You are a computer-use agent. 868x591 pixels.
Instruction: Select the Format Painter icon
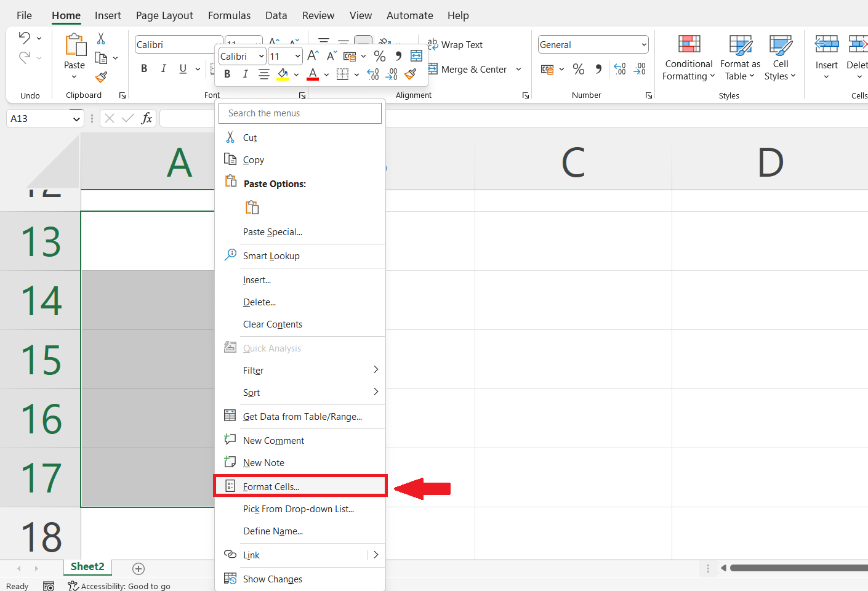click(x=100, y=77)
